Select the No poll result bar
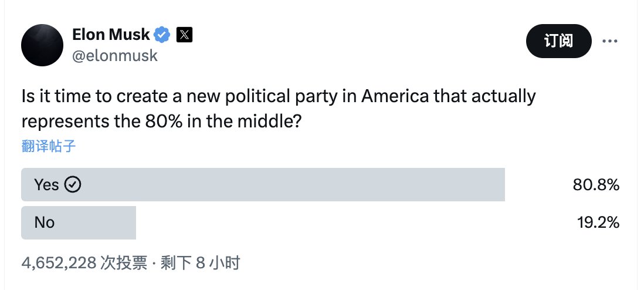This screenshot has height=290, width=644. [79, 222]
